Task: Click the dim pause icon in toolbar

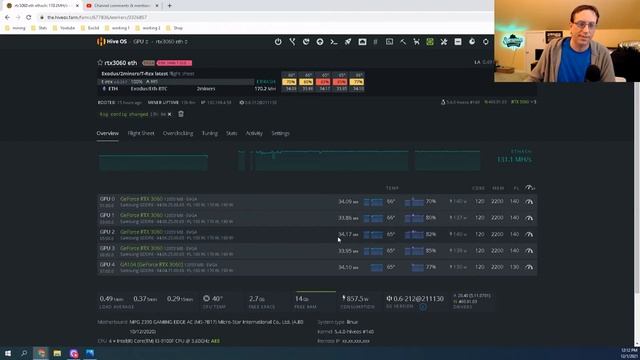Action: pos(376,42)
